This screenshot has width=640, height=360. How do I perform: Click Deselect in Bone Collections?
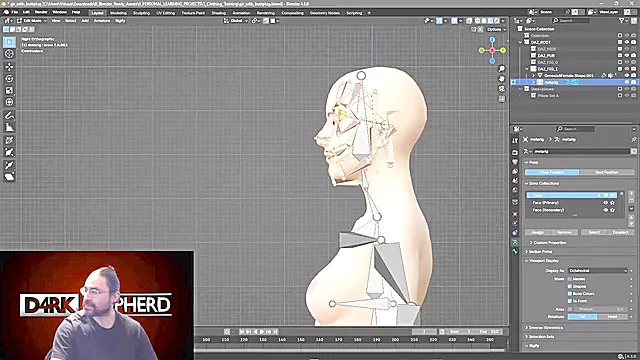[x=620, y=232]
